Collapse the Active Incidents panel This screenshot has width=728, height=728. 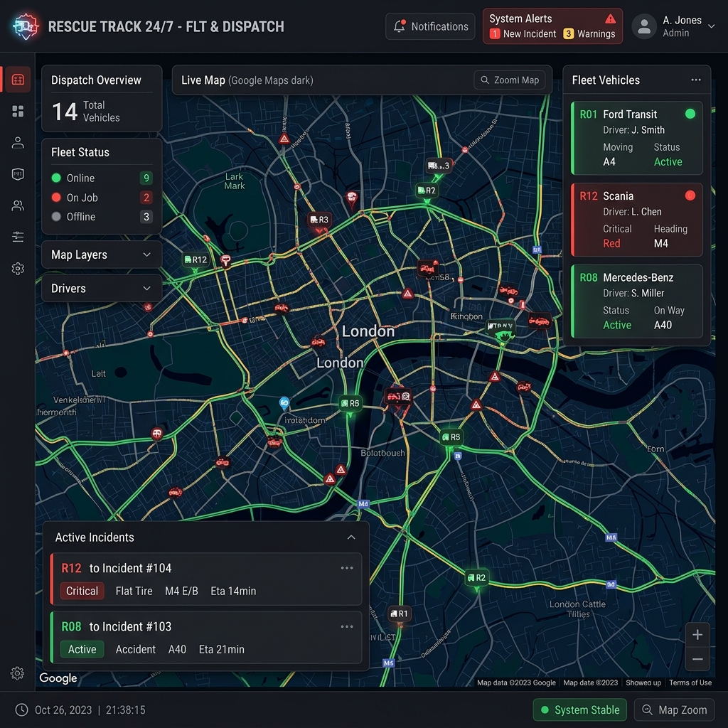[x=351, y=537]
